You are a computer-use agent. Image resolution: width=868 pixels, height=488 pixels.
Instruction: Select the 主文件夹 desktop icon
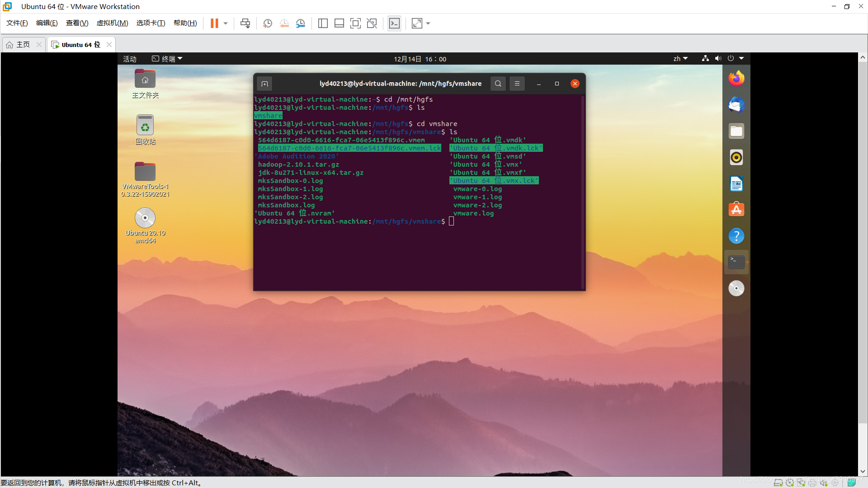(x=145, y=84)
